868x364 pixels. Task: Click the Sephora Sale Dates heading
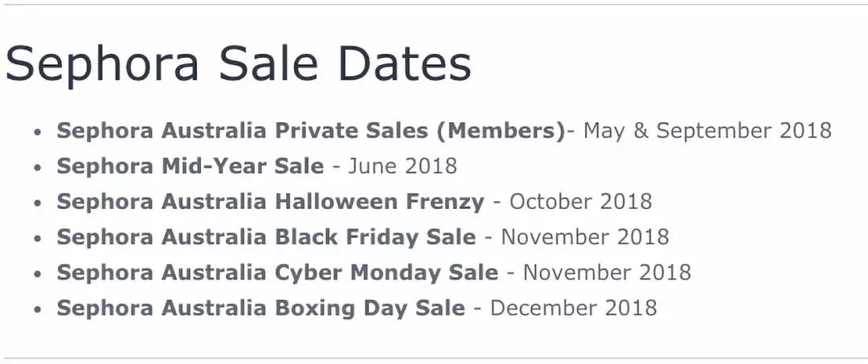[238, 63]
